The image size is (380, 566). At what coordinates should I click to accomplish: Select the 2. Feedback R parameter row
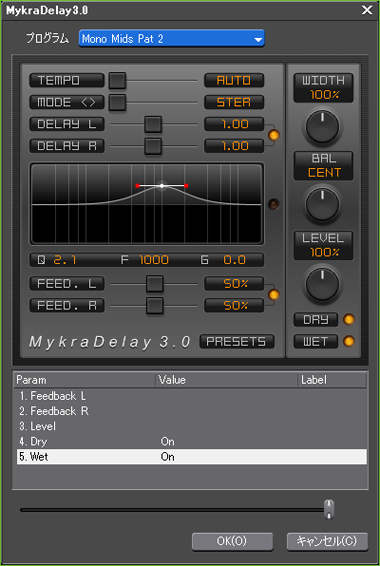(x=192, y=412)
